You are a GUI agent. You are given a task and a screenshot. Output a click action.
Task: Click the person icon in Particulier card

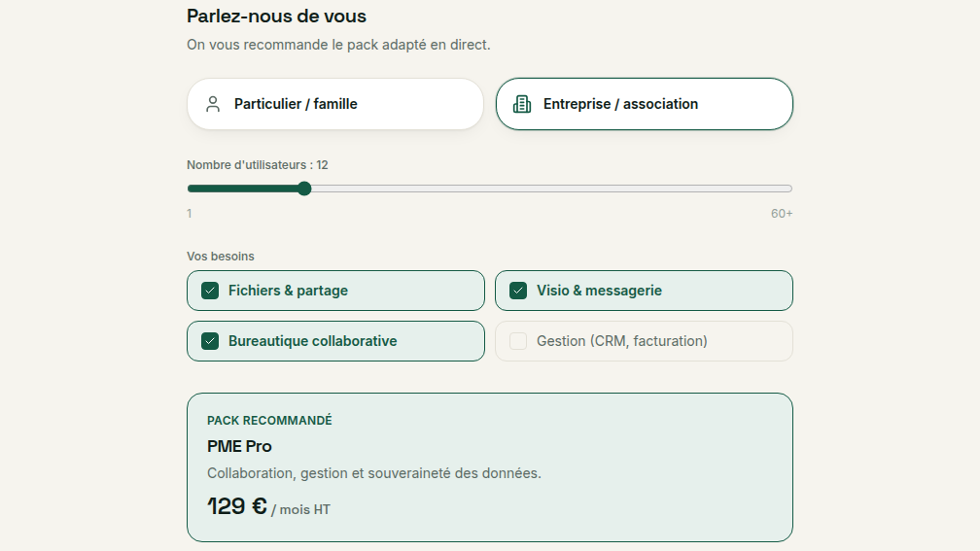pos(213,104)
